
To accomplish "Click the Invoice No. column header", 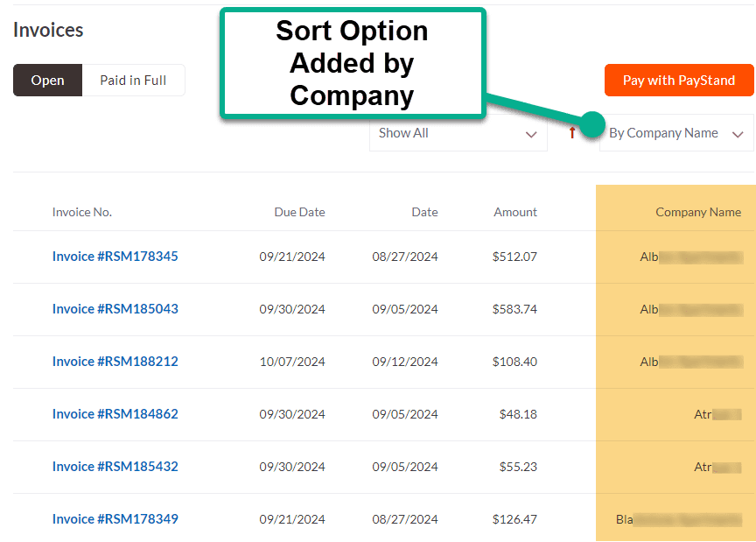I will [82, 213].
